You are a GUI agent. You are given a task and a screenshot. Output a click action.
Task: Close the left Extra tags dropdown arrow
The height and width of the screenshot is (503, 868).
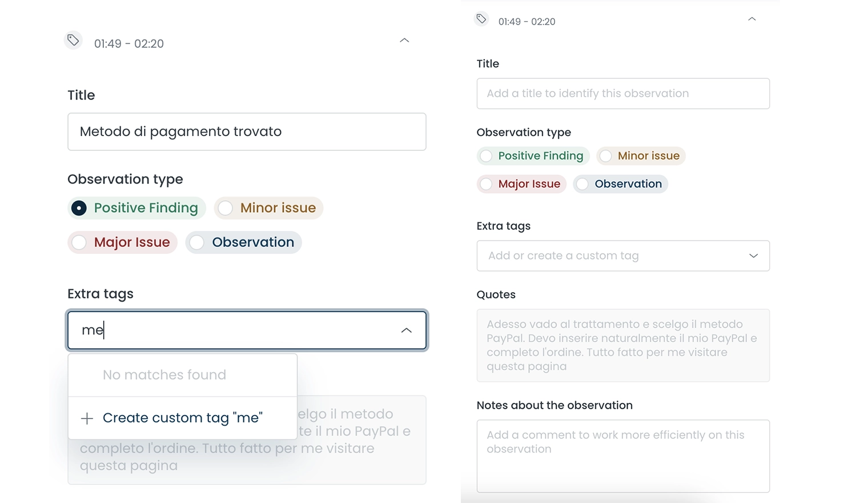click(x=406, y=330)
